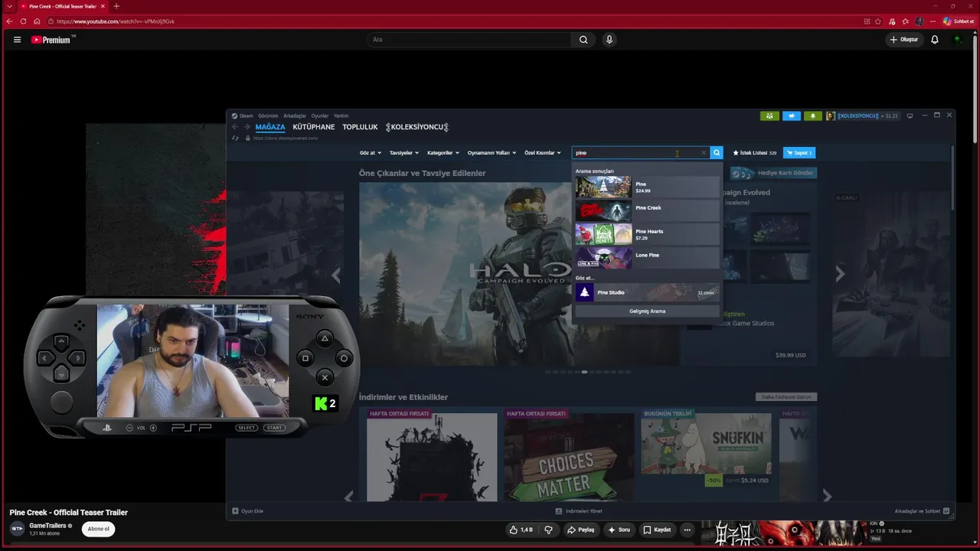
Task: Open the YouTube hamburger guide menu
Action: pyautogui.click(x=17, y=40)
